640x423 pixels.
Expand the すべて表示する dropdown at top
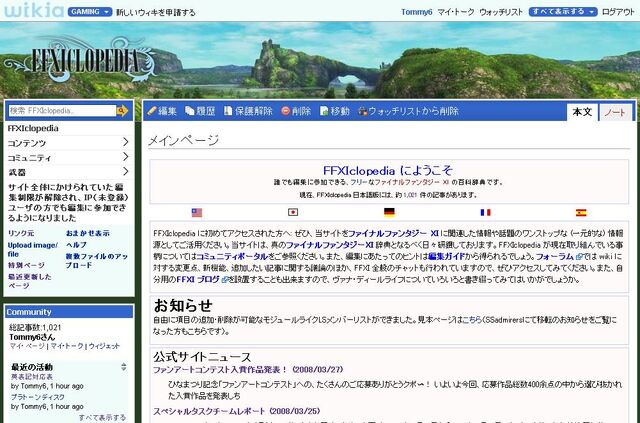(x=563, y=12)
